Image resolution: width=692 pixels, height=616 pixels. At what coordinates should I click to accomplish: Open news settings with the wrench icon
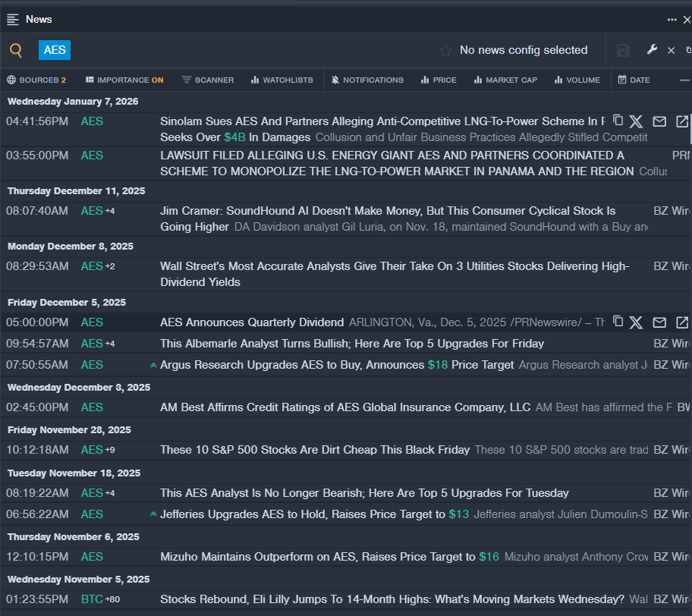(652, 50)
